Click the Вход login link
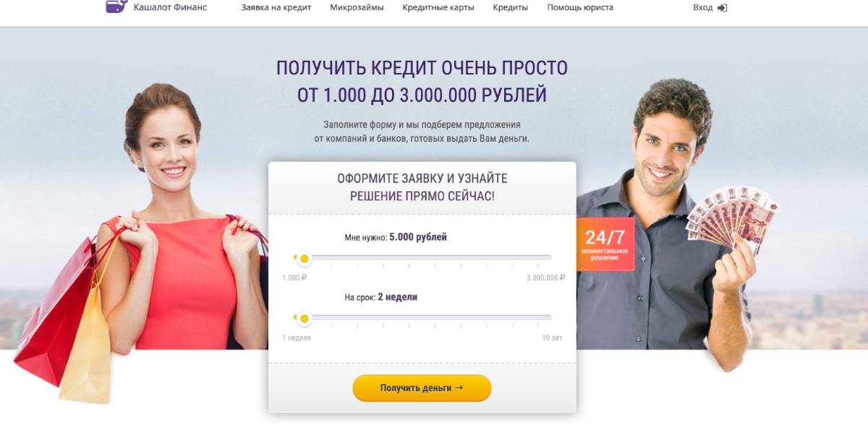The width and height of the screenshot is (868, 434). click(702, 8)
